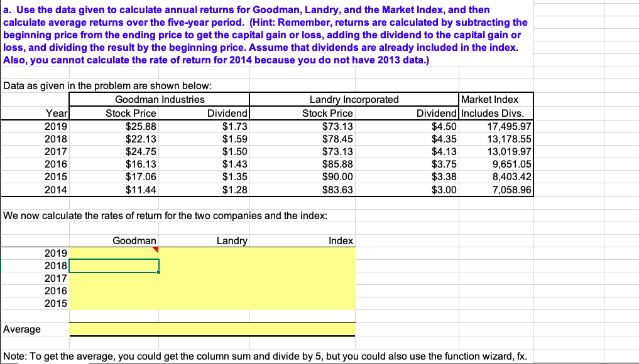
Task: Click the Landry 2018 stock price $78.45
Action: [x=337, y=139]
